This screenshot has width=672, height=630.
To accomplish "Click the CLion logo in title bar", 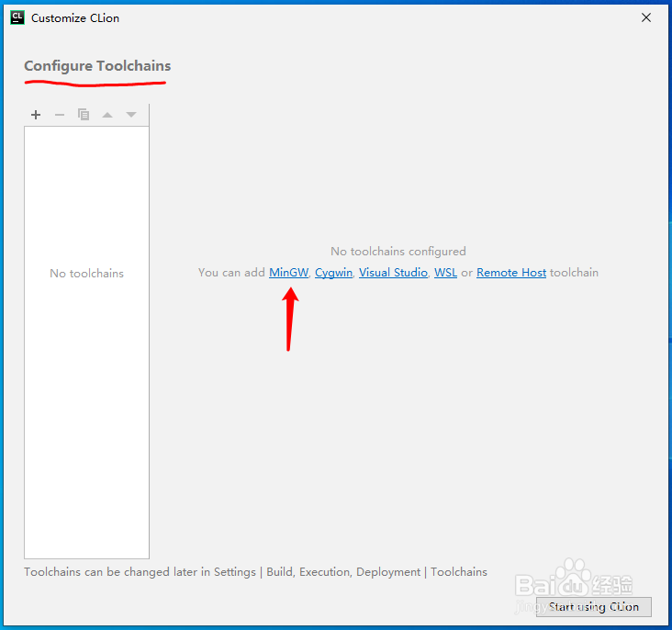I will pyautogui.click(x=17, y=17).
